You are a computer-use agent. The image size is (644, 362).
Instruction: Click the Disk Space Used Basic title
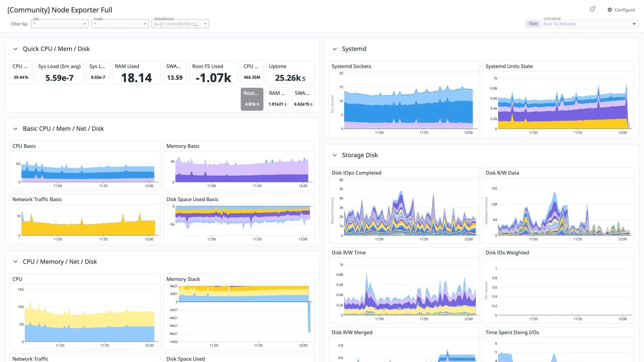click(x=192, y=199)
